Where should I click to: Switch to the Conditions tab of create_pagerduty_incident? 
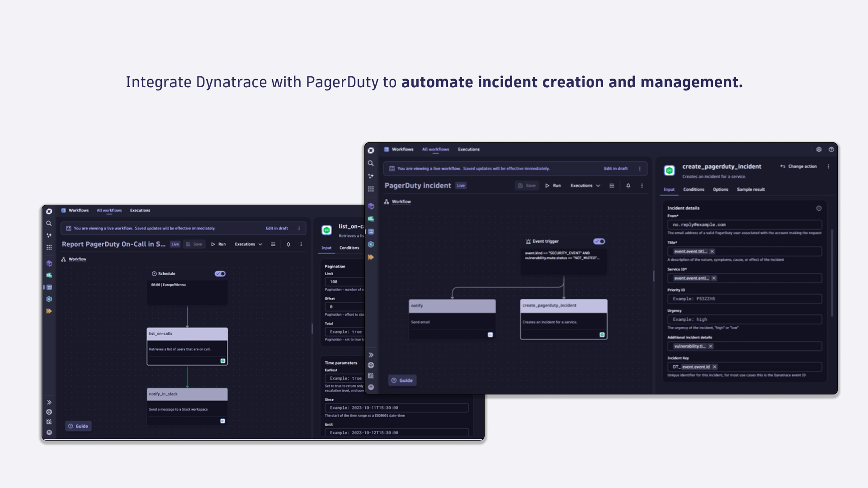coord(693,190)
